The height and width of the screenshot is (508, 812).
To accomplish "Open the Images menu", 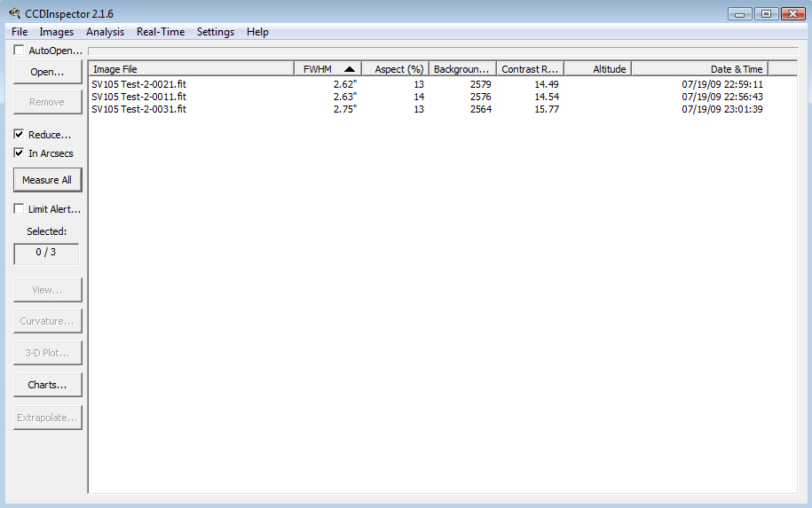I will (57, 32).
